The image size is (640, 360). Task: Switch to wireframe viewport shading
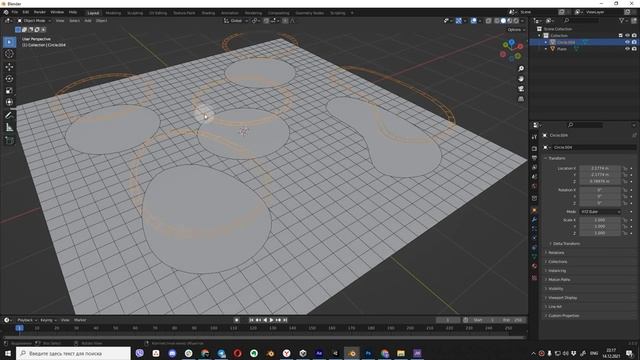click(x=497, y=20)
